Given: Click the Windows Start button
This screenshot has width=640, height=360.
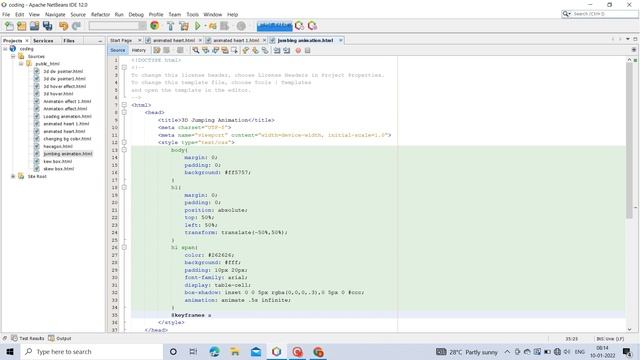Looking at the screenshot, I should 10,351.
